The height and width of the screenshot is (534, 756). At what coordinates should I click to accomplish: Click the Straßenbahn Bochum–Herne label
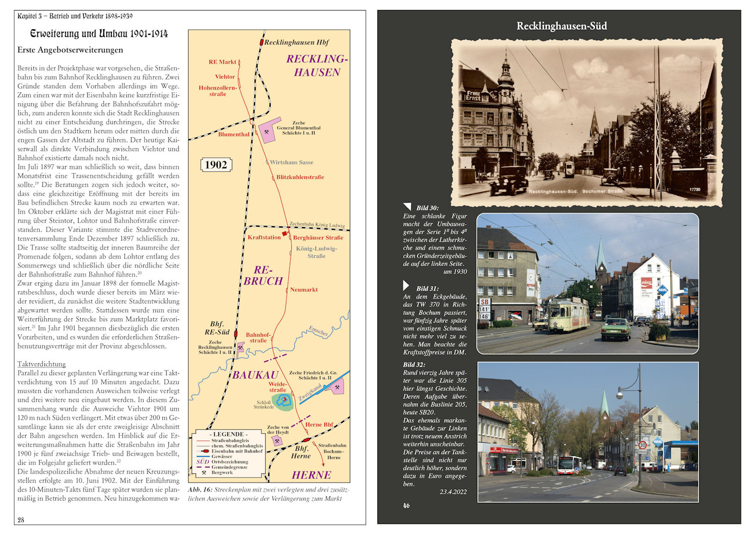(333, 451)
